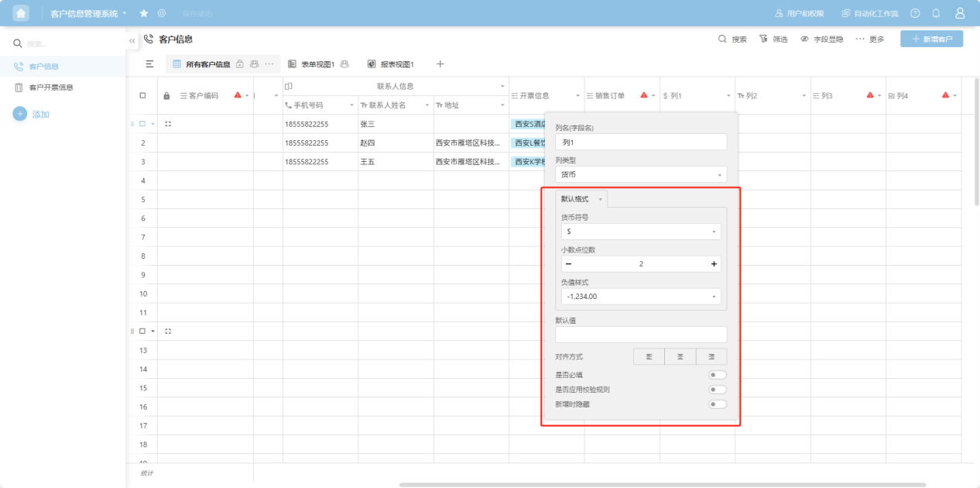The image size is (980, 488).
Task: Toggle the 是否必填 switch
Action: [x=718, y=375]
